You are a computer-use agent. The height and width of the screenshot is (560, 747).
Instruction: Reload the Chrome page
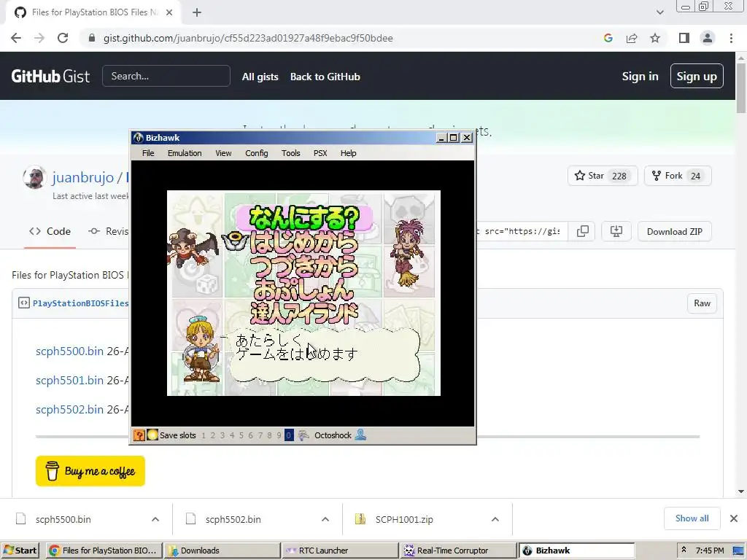(x=63, y=38)
